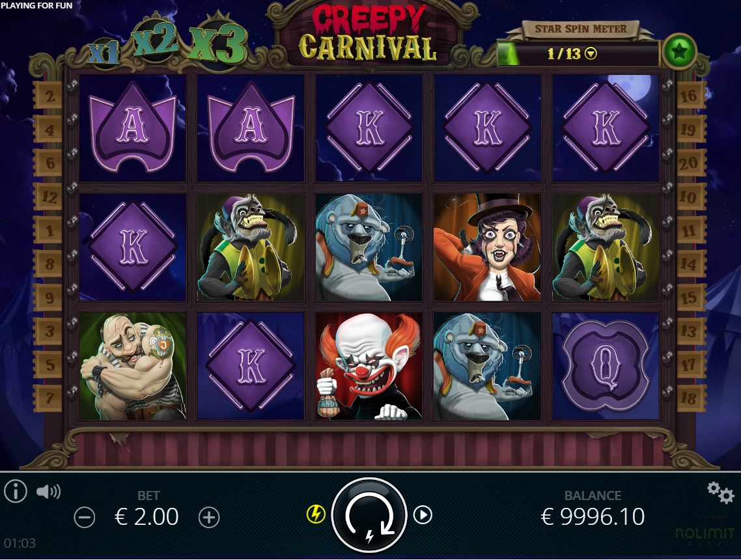Open the game info panel
Viewport: 741px width, 560px height.
(15, 492)
